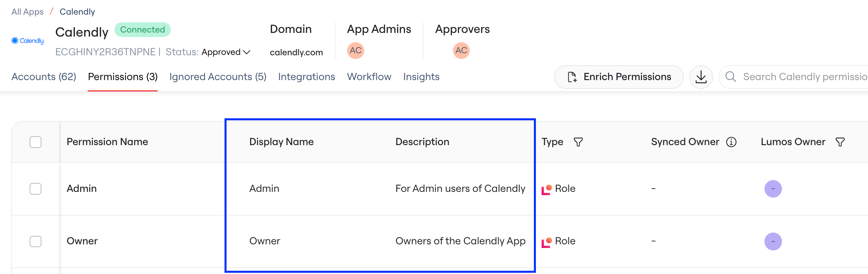Click the Owner row Lumos owner avatar
Image resolution: width=868 pixels, height=274 pixels.
click(773, 241)
